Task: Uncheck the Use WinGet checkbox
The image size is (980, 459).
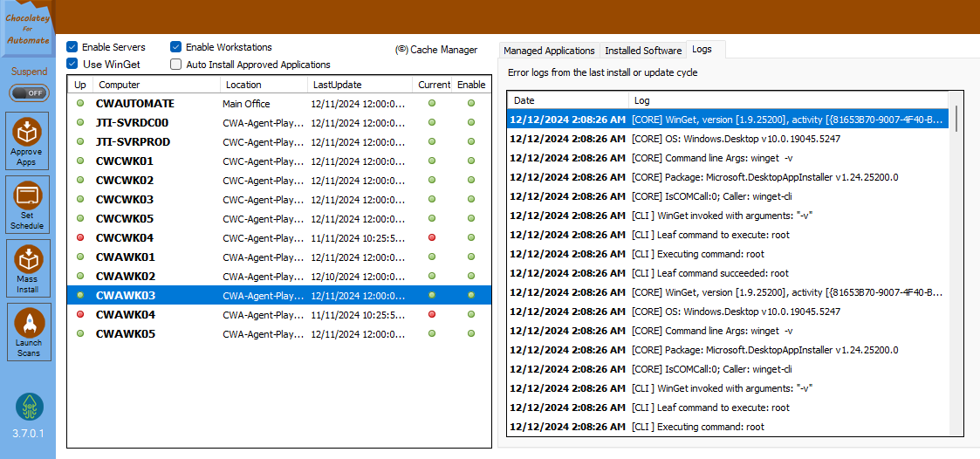Action: [x=72, y=64]
